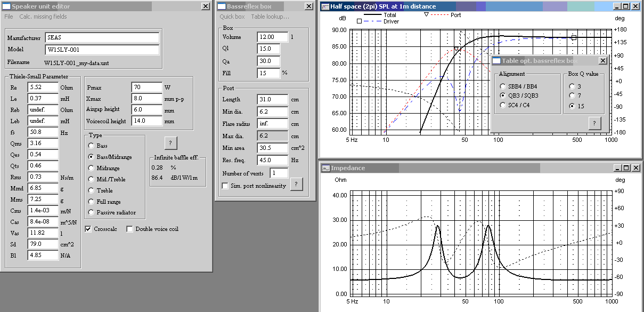Click the Vas value field
The height and width of the screenshot is (312, 644).
click(43, 233)
